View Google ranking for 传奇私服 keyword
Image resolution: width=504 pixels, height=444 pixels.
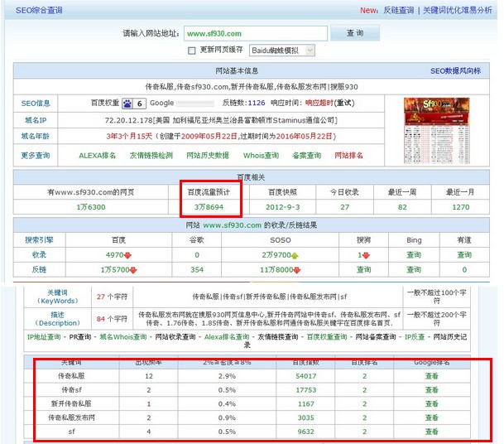(x=431, y=376)
